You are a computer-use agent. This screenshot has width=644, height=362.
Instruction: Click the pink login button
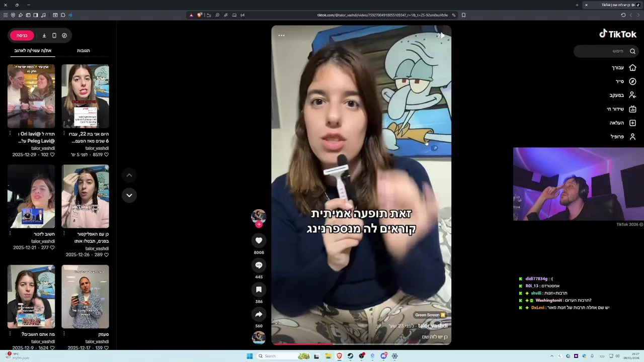point(22,35)
